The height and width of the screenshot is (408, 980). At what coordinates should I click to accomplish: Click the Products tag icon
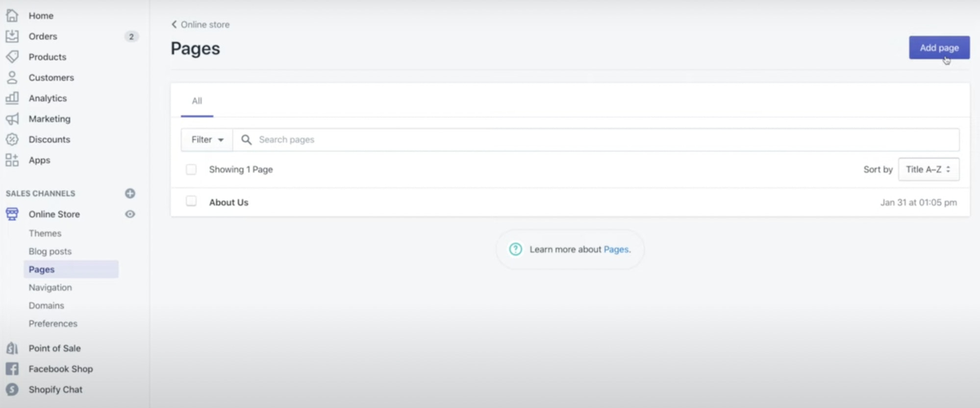coord(12,57)
